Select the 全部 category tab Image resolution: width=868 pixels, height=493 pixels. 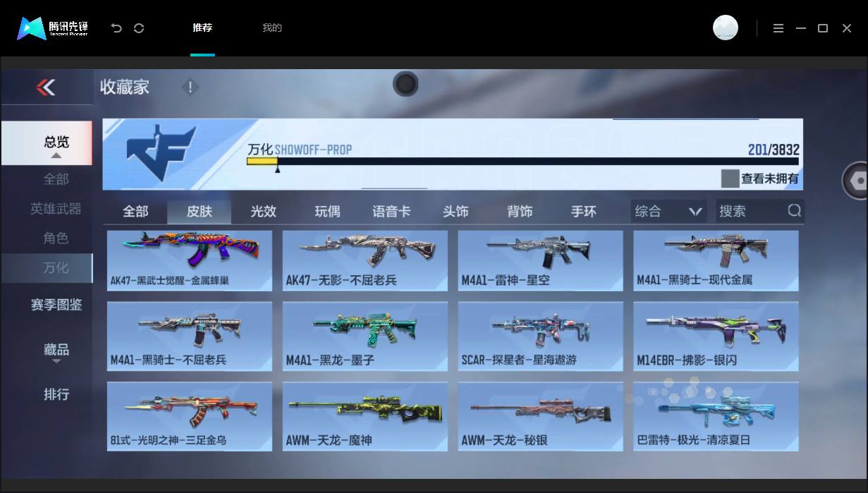coord(135,212)
